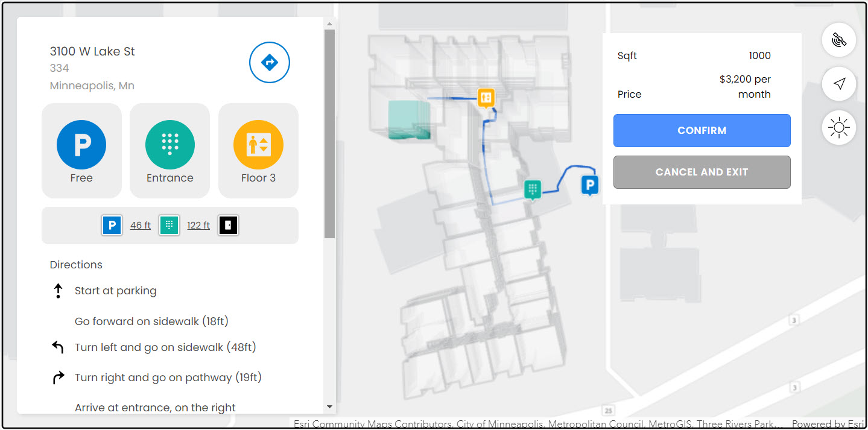Click the parking icon in the distance bar
The image size is (868, 430).
[112, 224]
